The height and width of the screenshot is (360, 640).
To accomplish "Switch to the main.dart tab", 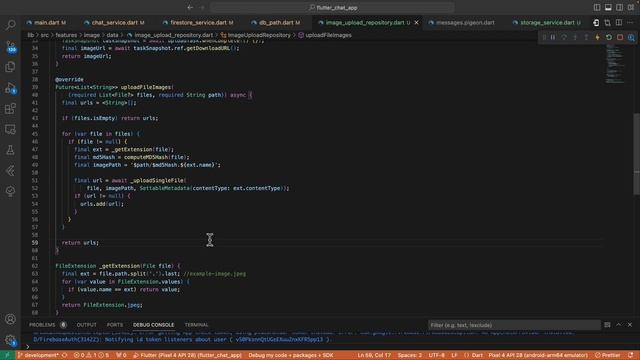I will tap(46, 22).
